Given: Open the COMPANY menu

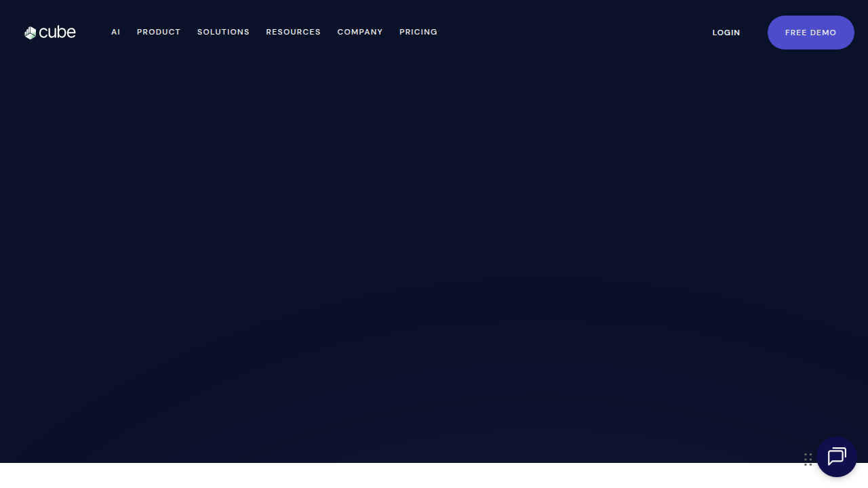Looking at the screenshot, I should tap(360, 32).
